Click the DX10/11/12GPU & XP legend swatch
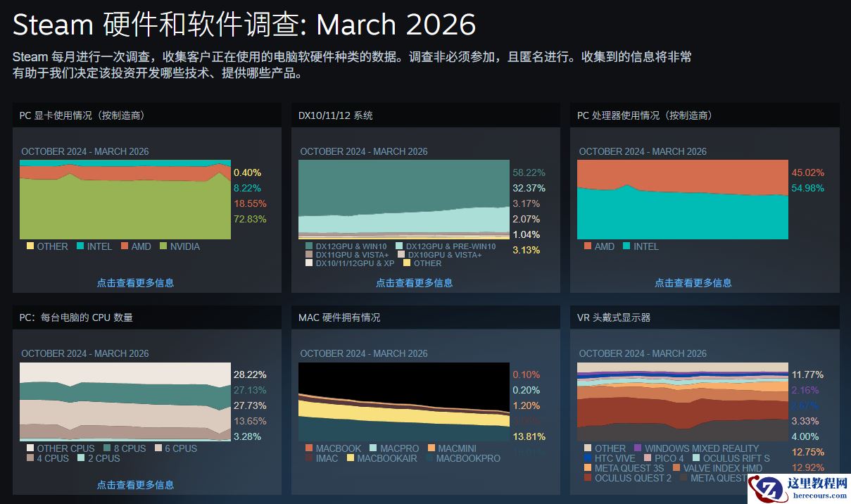This screenshot has height=504, width=851. coord(308,263)
